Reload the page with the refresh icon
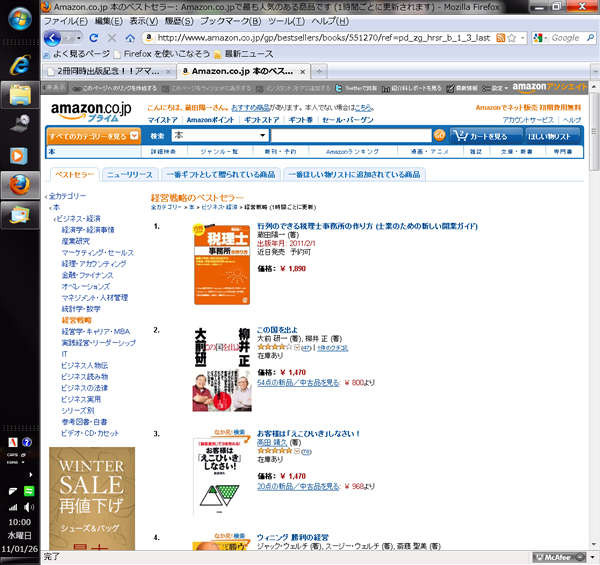This screenshot has height=565, width=600. click(93, 37)
